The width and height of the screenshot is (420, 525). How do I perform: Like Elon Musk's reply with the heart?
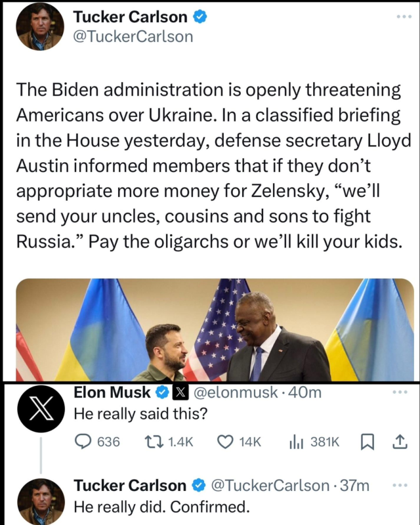coord(225,442)
